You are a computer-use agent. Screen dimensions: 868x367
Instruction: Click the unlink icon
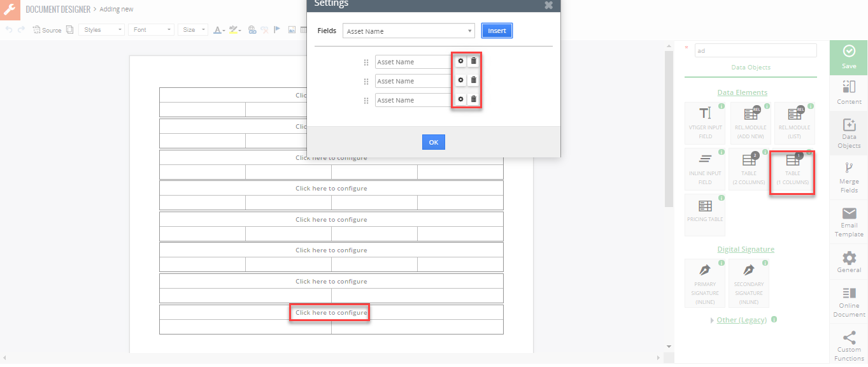click(264, 30)
